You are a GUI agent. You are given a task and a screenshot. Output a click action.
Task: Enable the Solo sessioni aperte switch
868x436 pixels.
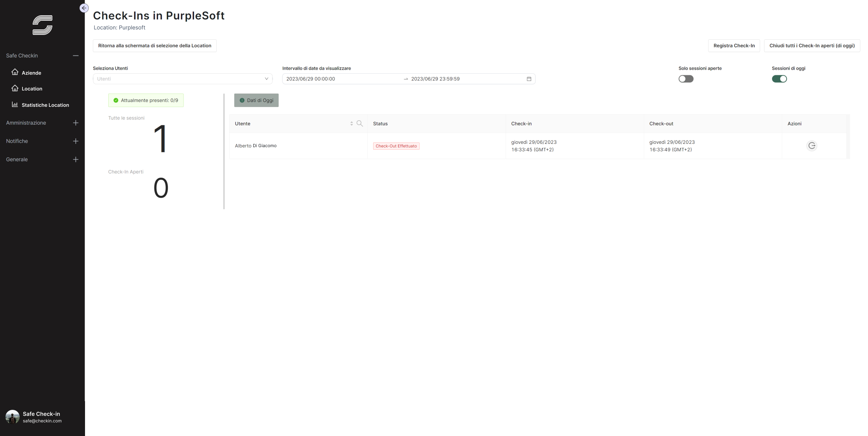coord(686,79)
